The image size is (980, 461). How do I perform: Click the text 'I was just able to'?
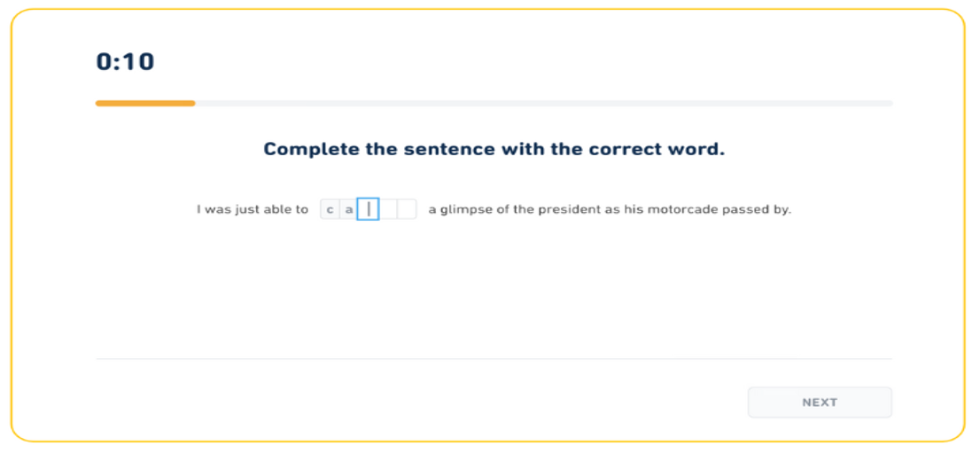253,210
